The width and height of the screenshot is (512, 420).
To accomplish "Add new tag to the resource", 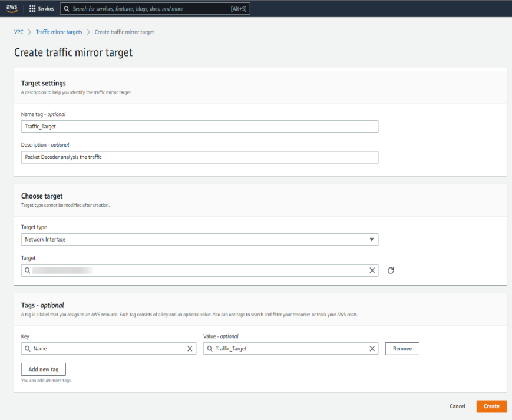I will click(x=44, y=369).
